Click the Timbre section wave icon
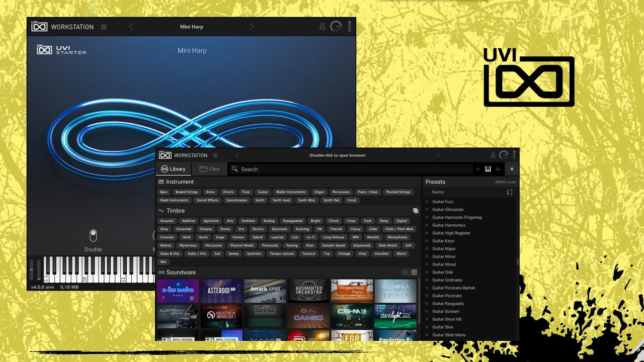Viewport: 644px width, 362px height. coord(161,211)
